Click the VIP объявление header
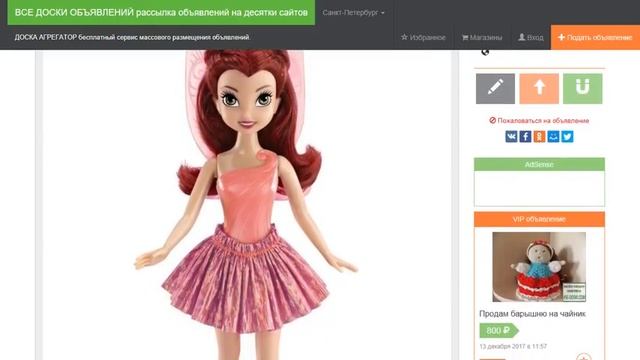Image resolution: width=640 pixels, height=360 pixels. tap(539, 219)
